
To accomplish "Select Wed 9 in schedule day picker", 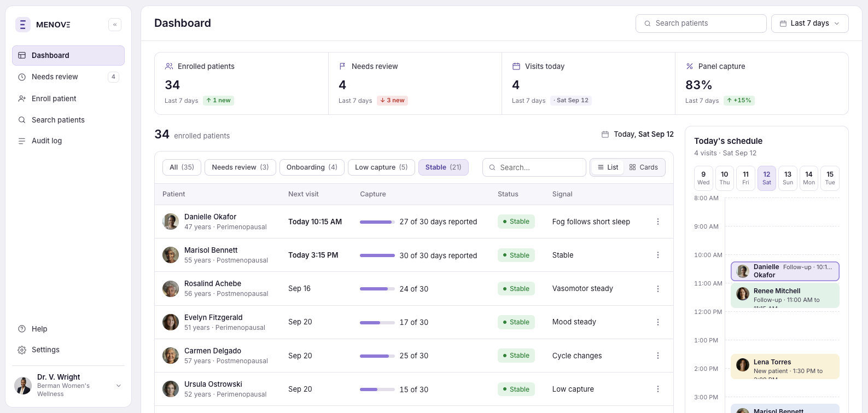I will (x=703, y=178).
